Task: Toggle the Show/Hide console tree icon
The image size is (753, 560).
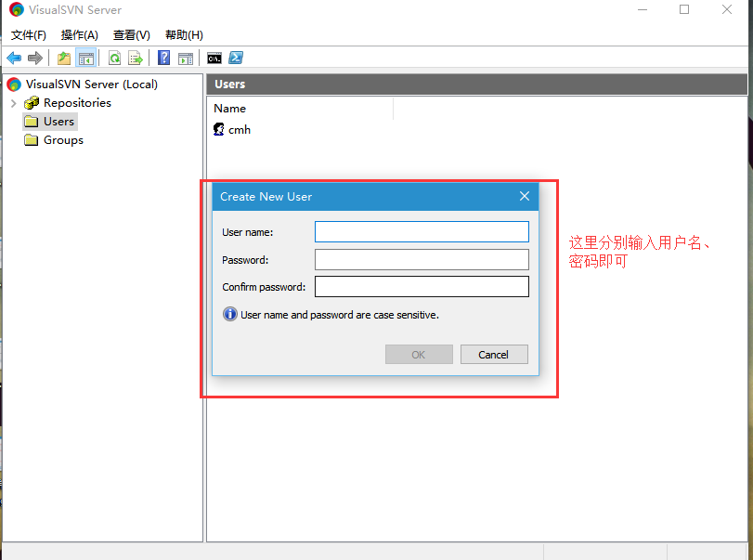Action: pos(86,59)
